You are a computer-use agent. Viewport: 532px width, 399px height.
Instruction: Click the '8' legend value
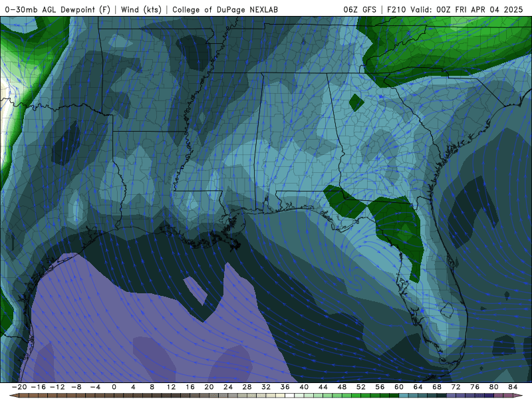(152, 387)
